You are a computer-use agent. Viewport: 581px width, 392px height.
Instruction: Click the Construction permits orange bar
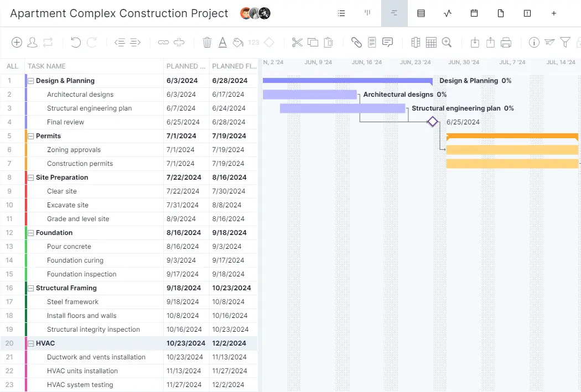click(x=512, y=164)
